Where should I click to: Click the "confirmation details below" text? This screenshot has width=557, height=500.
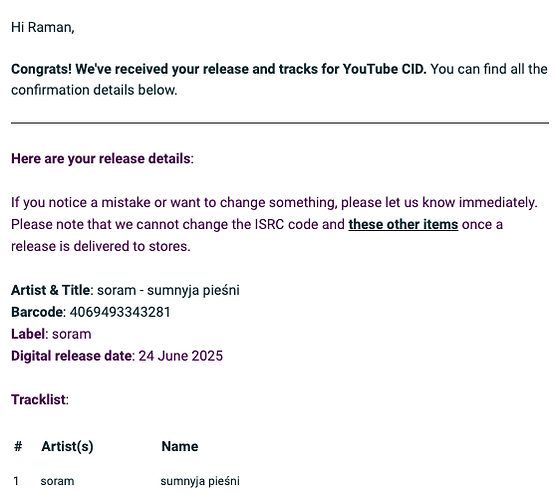tap(94, 90)
